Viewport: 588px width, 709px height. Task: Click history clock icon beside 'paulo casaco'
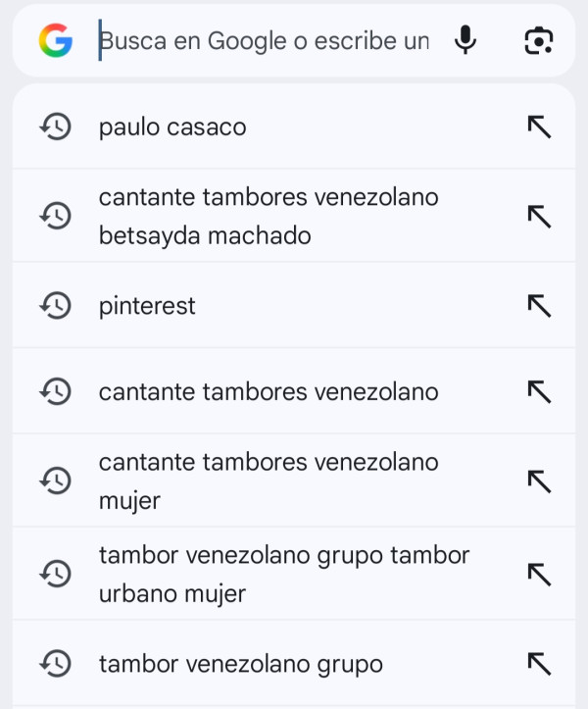tap(55, 127)
